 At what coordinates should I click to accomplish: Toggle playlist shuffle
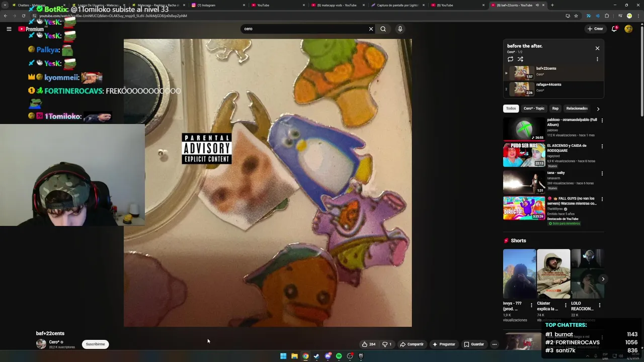pyautogui.click(x=520, y=59)
